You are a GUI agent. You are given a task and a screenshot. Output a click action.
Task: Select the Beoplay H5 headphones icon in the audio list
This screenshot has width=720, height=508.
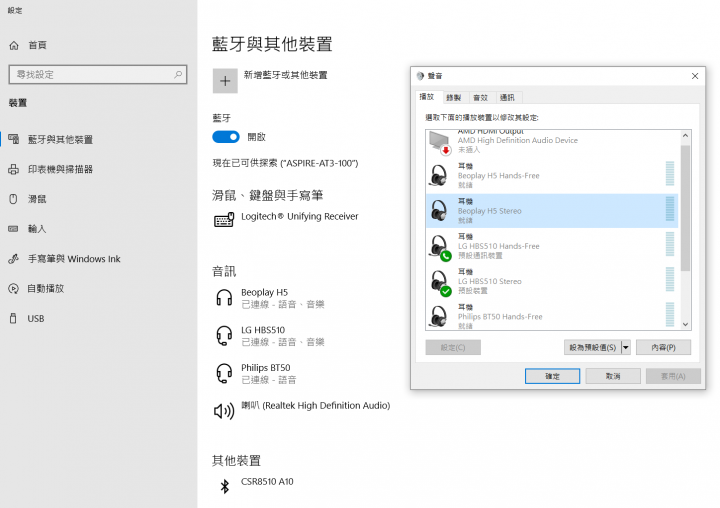224,297
